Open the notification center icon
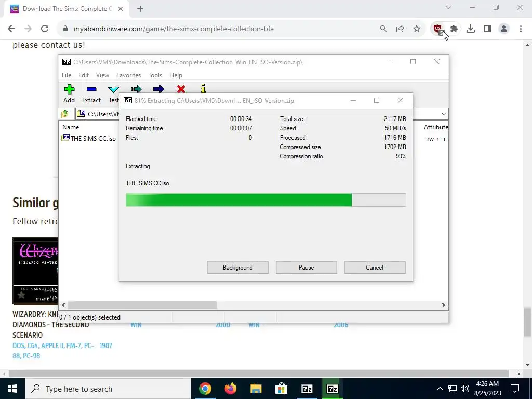Image resolution: width=532 pixels, height=399 pixels. [x=515, y=389]
